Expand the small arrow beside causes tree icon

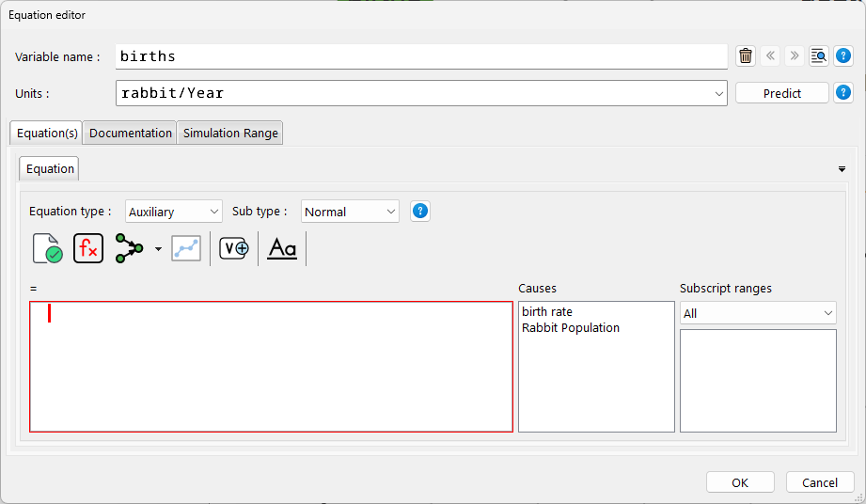pyautogui.click(x=158, y=249)
